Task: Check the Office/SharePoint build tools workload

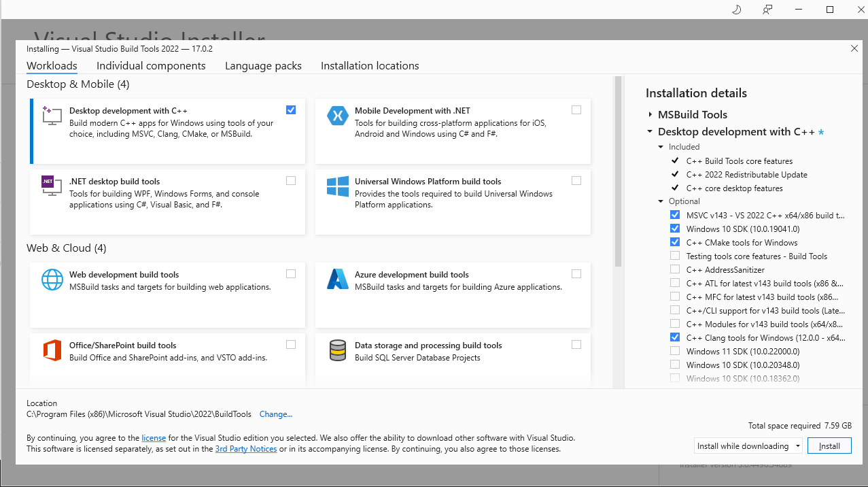Action: [x=291, y=345]
